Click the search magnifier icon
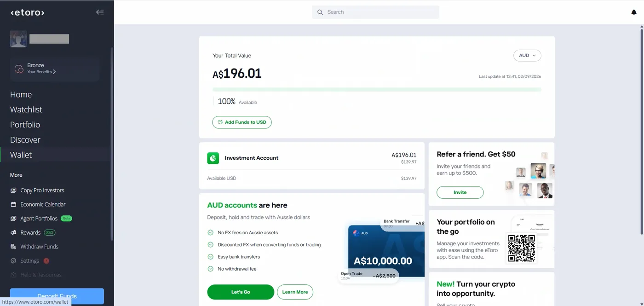 coord(320,12)
